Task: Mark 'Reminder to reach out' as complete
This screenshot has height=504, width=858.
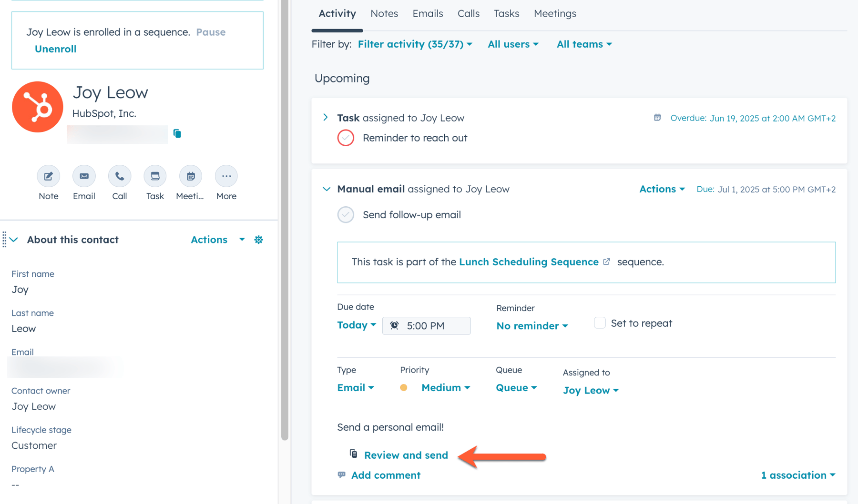Action: click(346, 138)
